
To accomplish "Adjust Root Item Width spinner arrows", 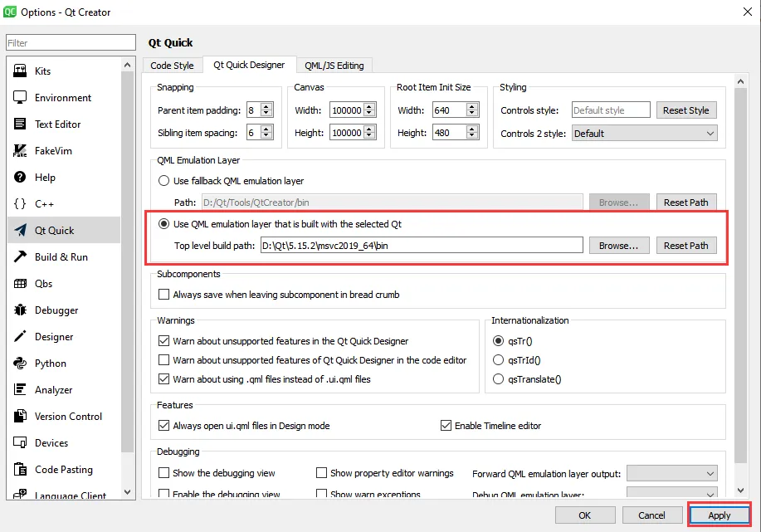I will point(471,110).
